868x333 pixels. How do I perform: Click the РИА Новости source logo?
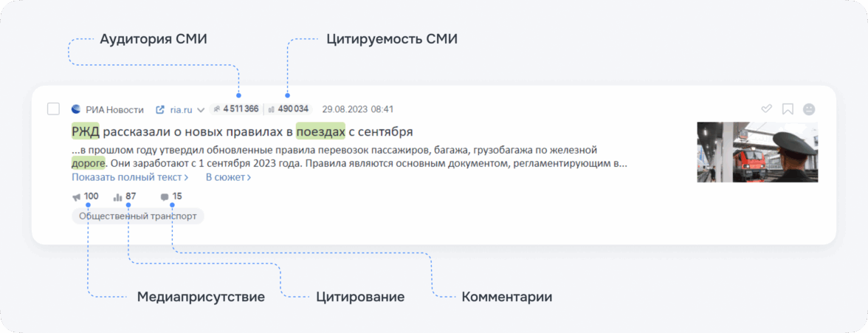point(75,109)
